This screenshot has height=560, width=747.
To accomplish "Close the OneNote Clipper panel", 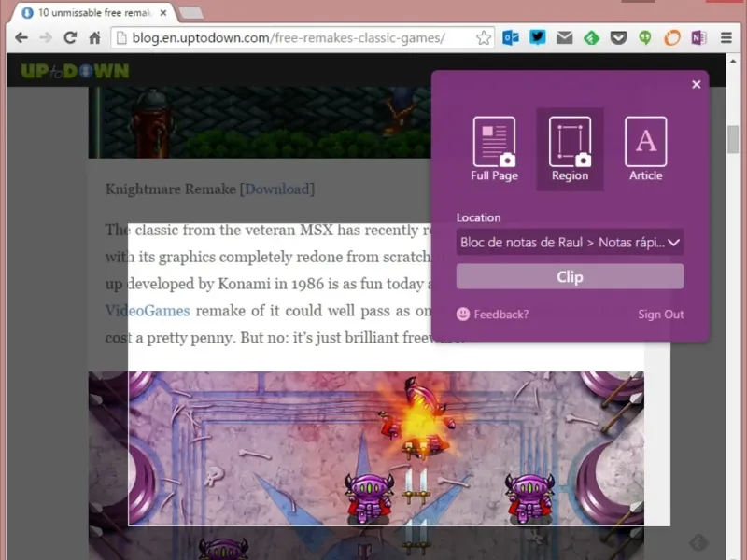I will click(x=696, y=84).
